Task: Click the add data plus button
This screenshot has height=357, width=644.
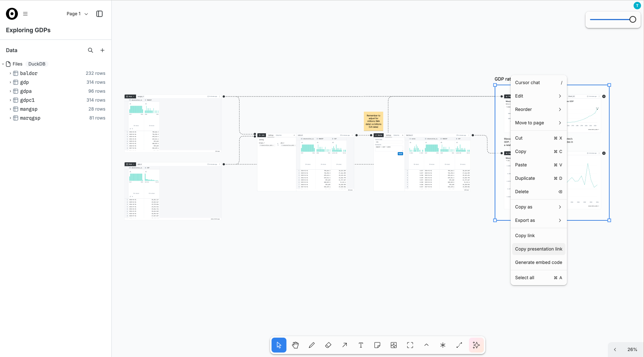Action: [102, 50]
